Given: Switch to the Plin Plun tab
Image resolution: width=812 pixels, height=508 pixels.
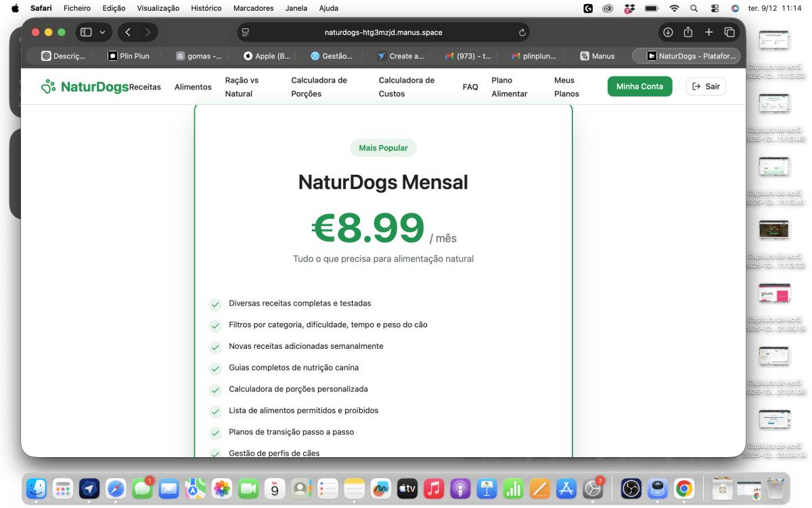Looking at the screenshot, I should pyautogui.click(x=129, y=56).
